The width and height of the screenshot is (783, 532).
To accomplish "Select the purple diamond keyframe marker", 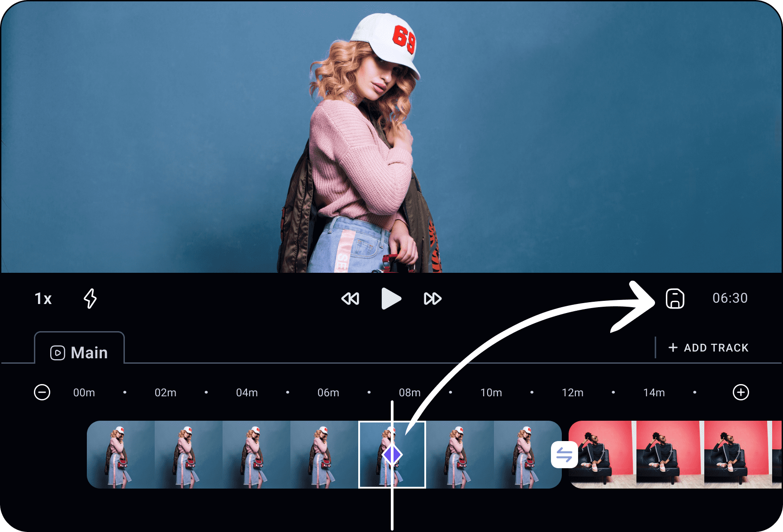I will coord(392,455).
